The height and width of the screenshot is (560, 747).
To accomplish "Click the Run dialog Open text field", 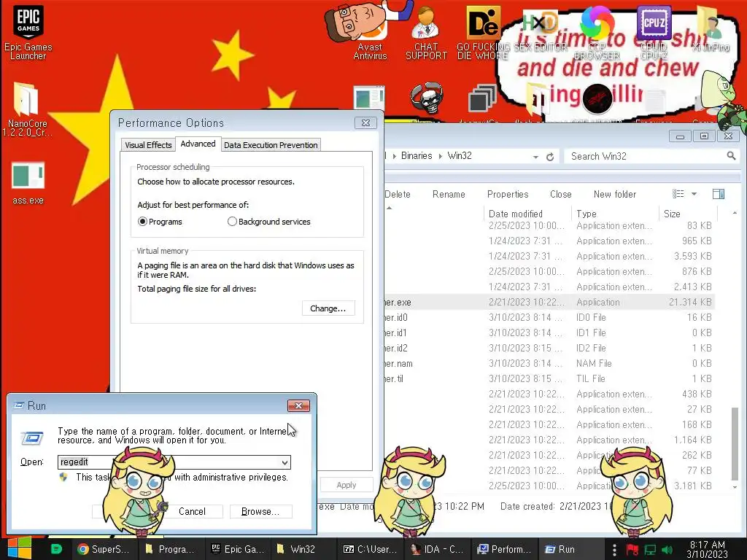I will 174,462.
